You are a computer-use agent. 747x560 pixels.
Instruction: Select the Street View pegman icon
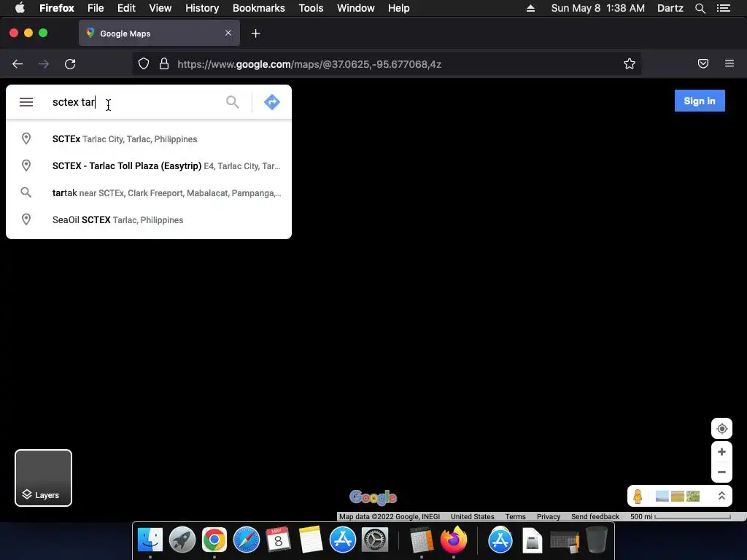click(x=638, y=496)
